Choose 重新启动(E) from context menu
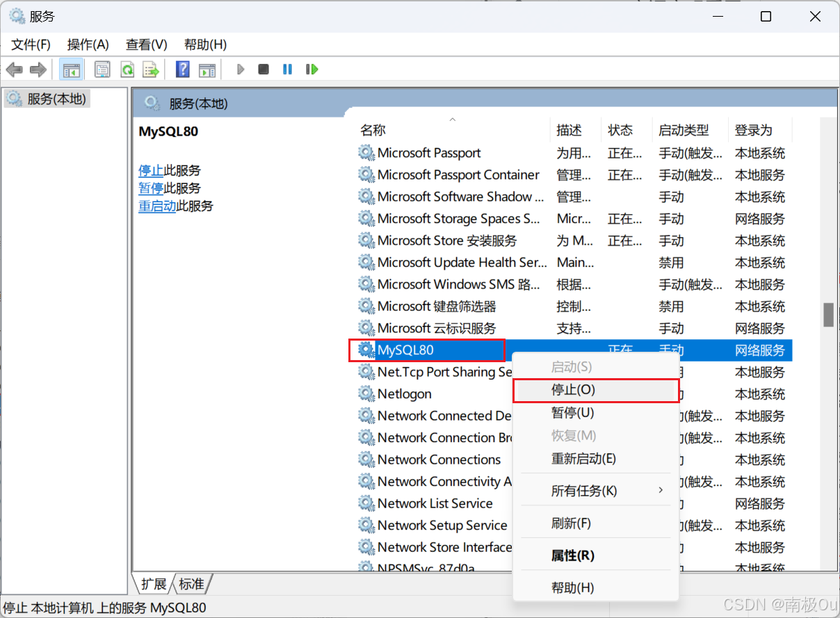 [x=583, y=459]
